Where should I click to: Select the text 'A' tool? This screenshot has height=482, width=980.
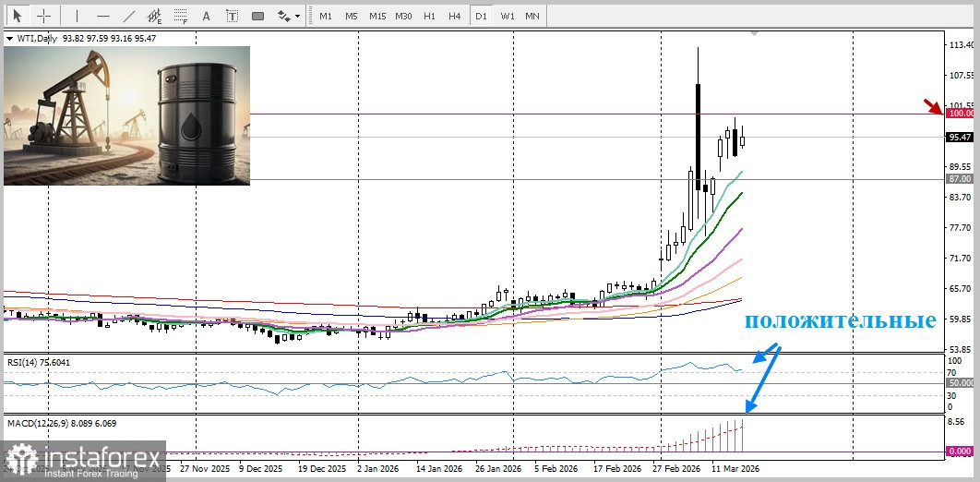pos(206,16)
